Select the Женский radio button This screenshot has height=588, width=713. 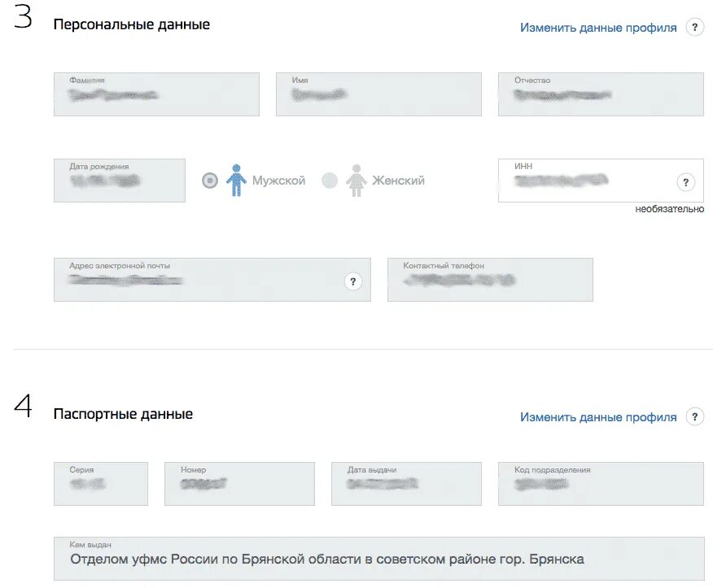coord(330,181)
